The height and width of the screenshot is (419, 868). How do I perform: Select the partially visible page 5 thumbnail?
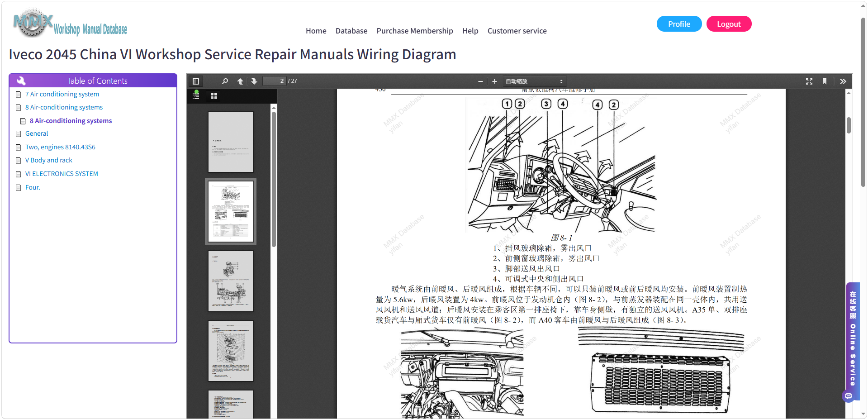231,404
